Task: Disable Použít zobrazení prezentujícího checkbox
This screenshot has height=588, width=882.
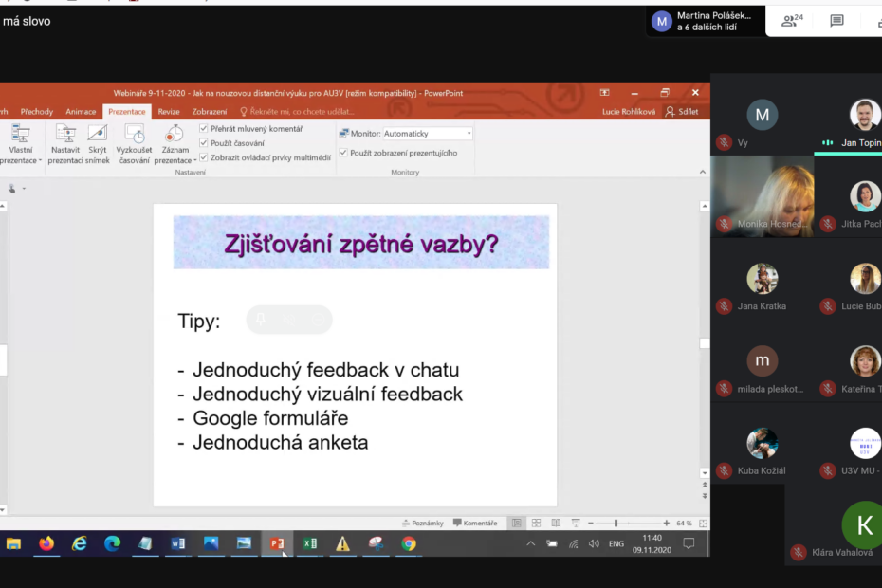Action: pyautogui.click(x=343, y=153)
